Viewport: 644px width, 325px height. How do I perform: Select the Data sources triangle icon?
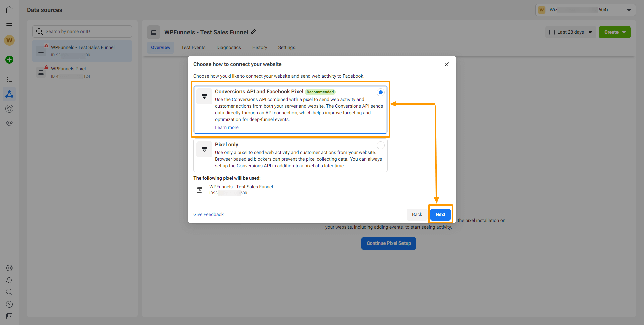click(9, 94)
